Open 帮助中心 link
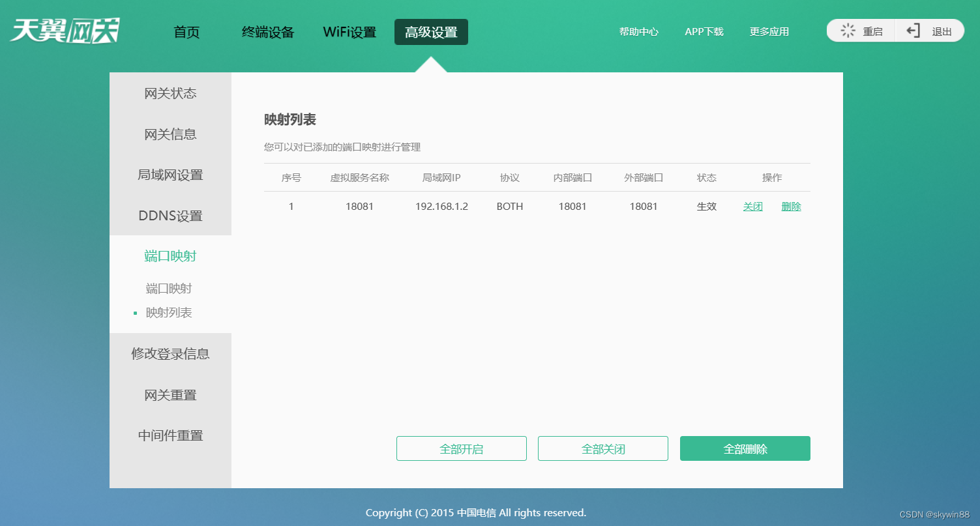Screen dimensions: 980x526 (639, 31)
